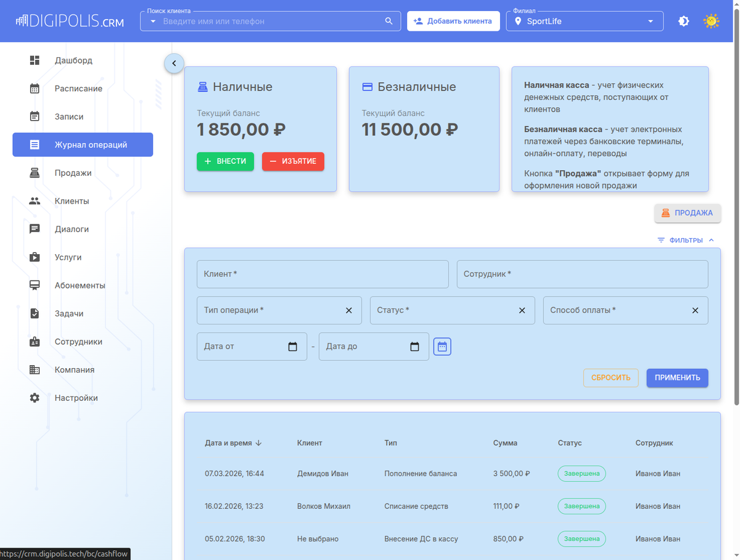Viewport: 740px width, 560px height.
Task: Click the ВНЕСТИ green button
Action: 225,161
